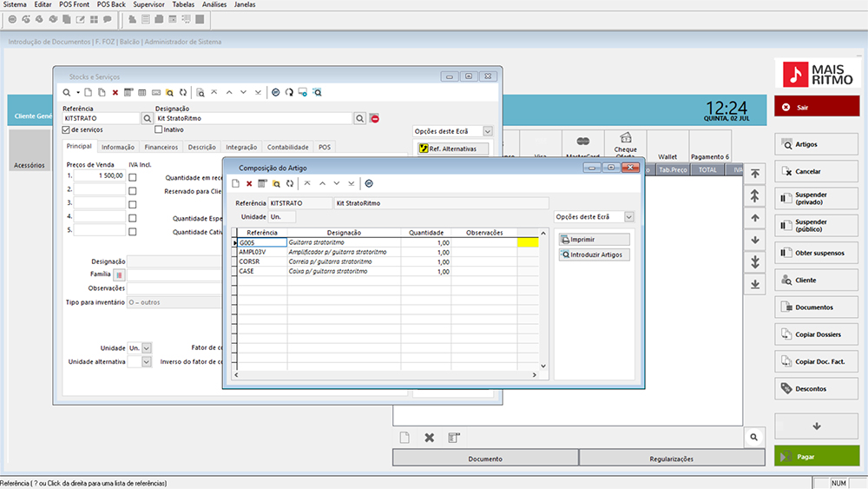Go to first record in Composição do Artigo
This screenshot has height=489, width=868.
click(x=307, y=183)
